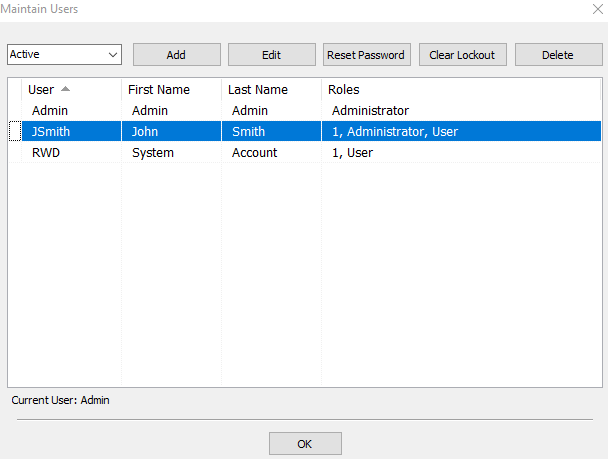608x459 pixels.
Task: Click the Add user button
Action: pyautogui.click(x=177, y=55)
